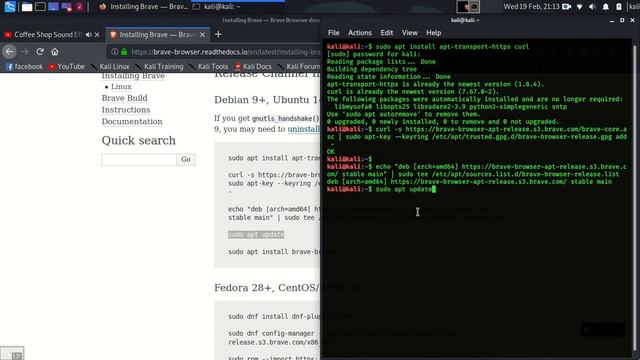Click the Go search button
This screenshot has width=640, height=360.
[x=186, y=160]
